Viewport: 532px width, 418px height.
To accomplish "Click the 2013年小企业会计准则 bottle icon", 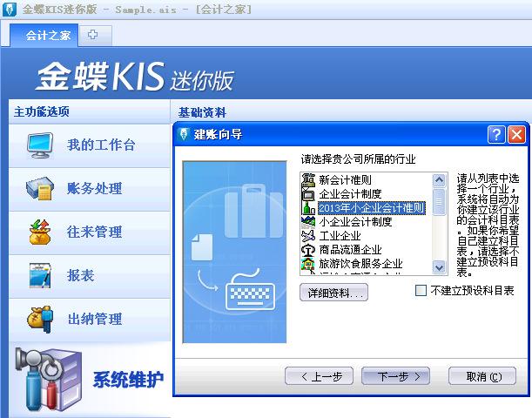I will (x=308, y=207).
